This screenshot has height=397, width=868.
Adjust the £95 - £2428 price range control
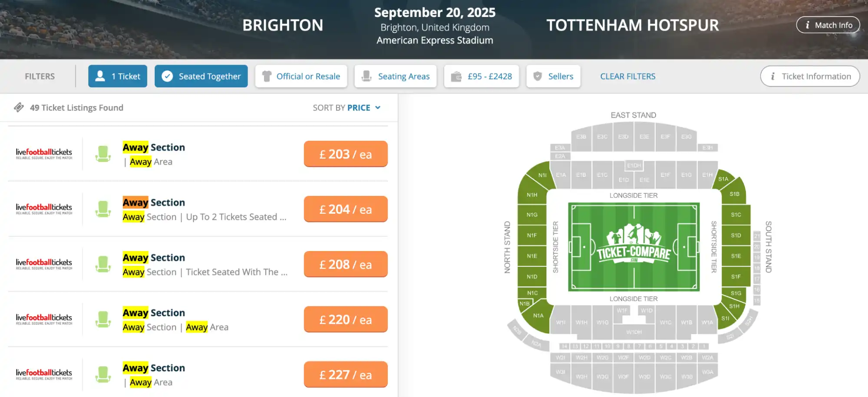click(481, 76)
